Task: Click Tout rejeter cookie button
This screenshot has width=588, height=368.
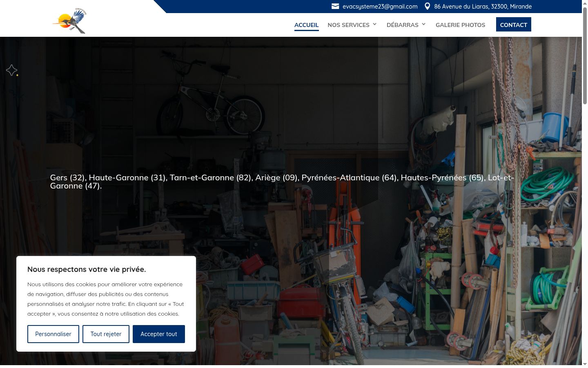Action: (x=106, y=334)
